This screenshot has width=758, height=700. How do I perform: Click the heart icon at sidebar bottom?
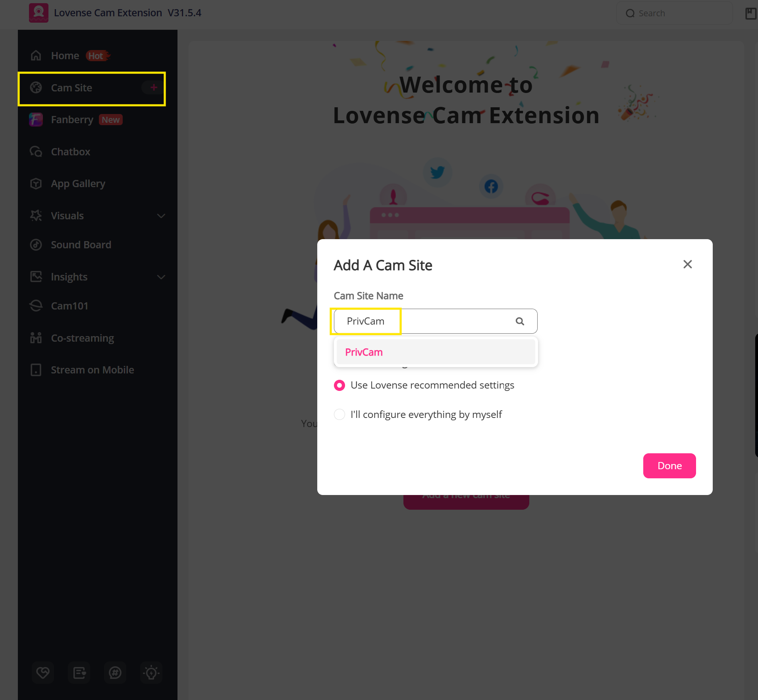[43, 673]
